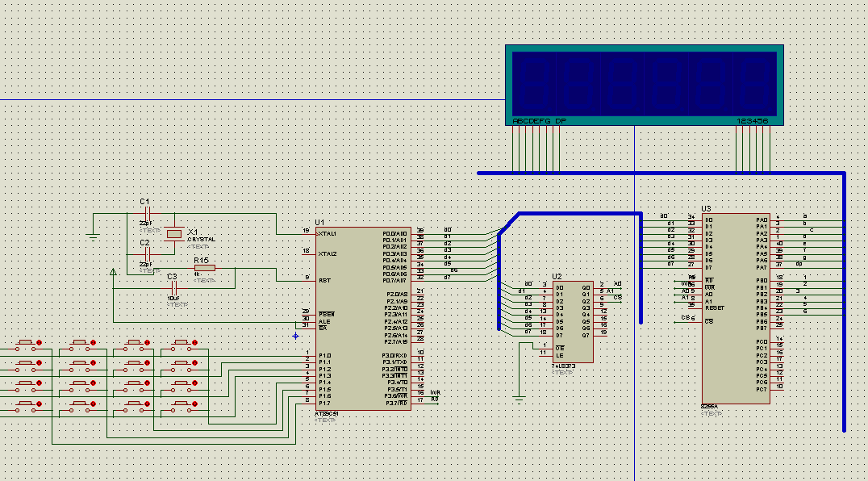The image size is (868, 481).
Task: Click the P0.0/AD0 pin label on U1
Action: point(394,233)
